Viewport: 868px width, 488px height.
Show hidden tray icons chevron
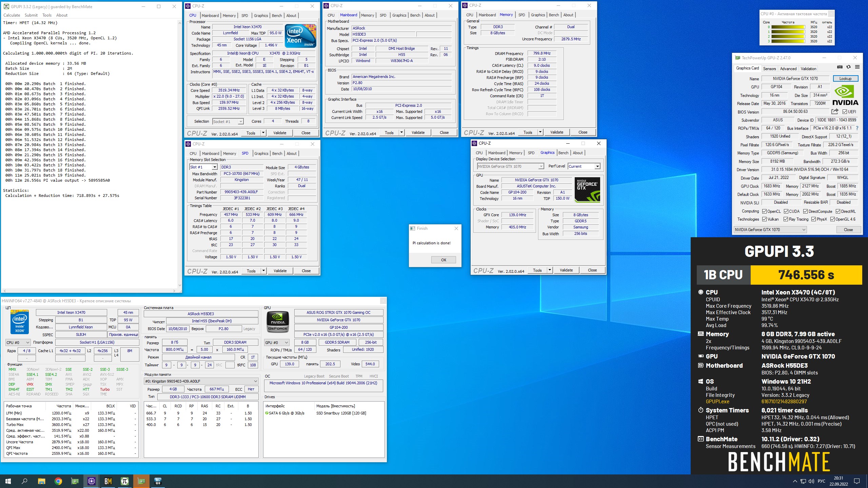coord(795,481)
